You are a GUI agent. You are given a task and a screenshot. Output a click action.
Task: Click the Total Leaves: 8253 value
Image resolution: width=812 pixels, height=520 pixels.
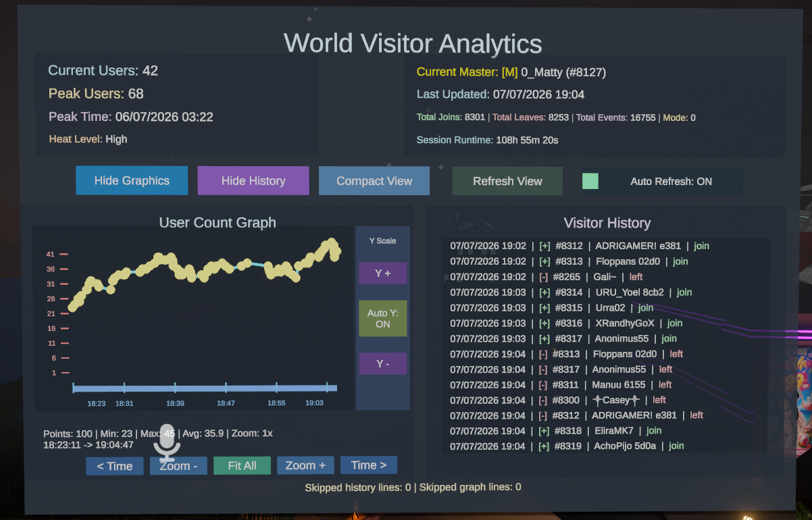531,118
